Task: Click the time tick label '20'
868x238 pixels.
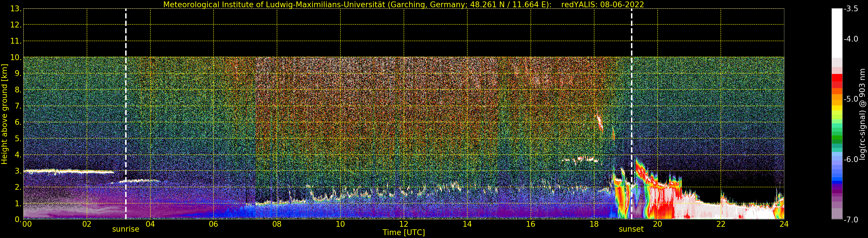Action: pyautogui.click(x=657, y=224)
